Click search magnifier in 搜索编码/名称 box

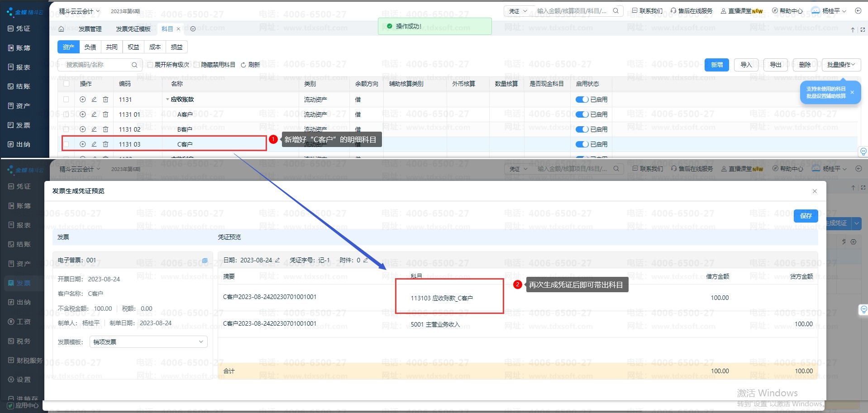134,65
